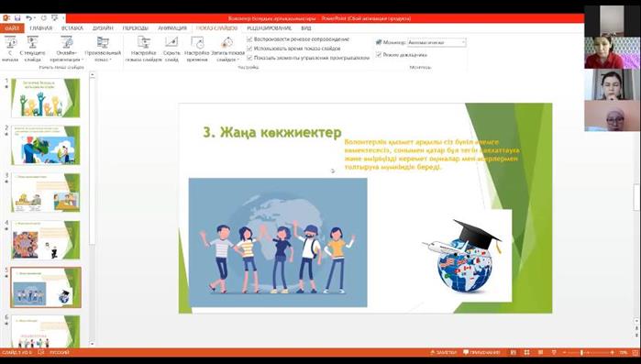641x364 pixels.
Task: Click Record Slide Show icon
Action: click(227, 43)
